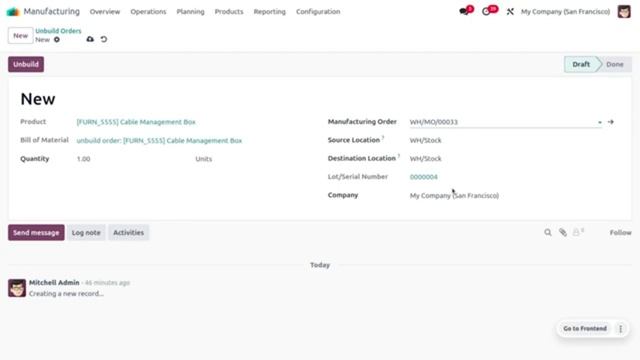Click the gear actions icon beside New
The image size is (640, 360).
pyautogui.click(x=57, y=40)
